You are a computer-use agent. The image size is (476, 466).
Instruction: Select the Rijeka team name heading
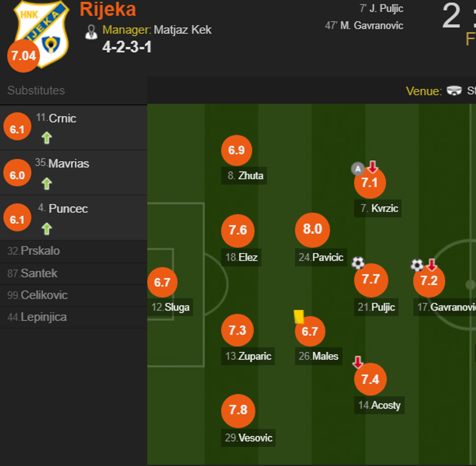[x=107, y=10]
